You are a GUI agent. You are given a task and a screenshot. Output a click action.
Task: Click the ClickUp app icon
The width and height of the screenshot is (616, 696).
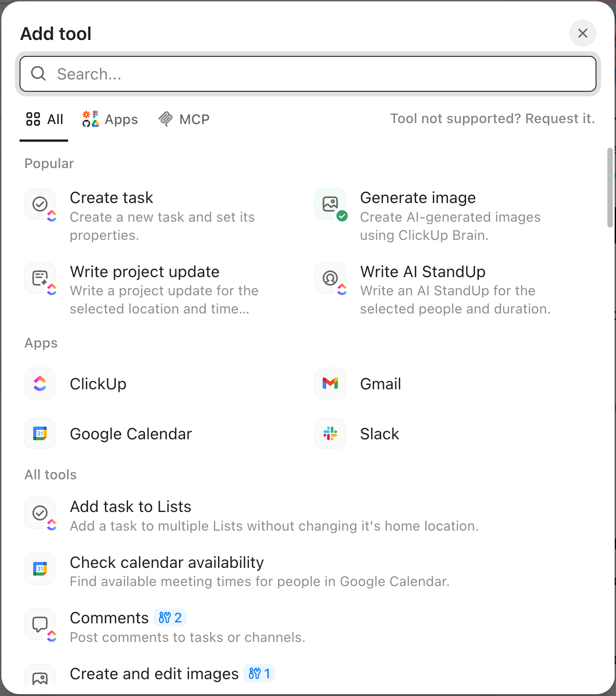(x=40, y=383)
